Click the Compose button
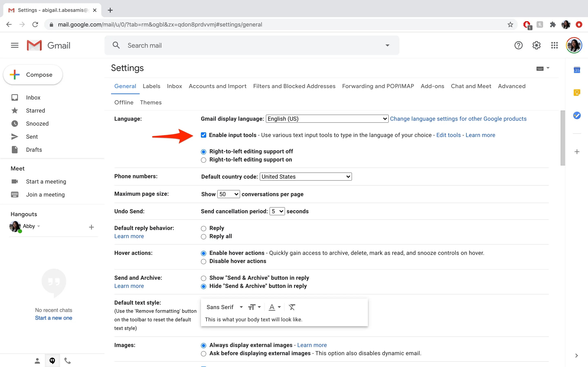 (x=33, y=75)
